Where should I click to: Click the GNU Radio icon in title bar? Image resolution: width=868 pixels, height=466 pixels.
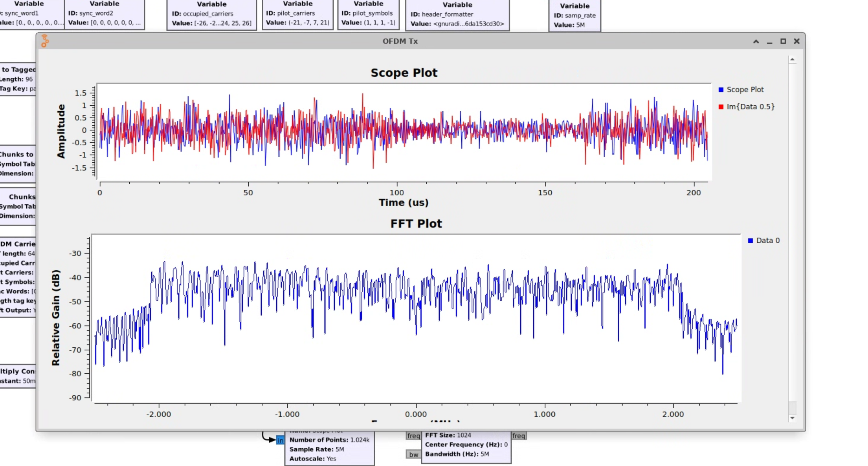coord(45,41)
